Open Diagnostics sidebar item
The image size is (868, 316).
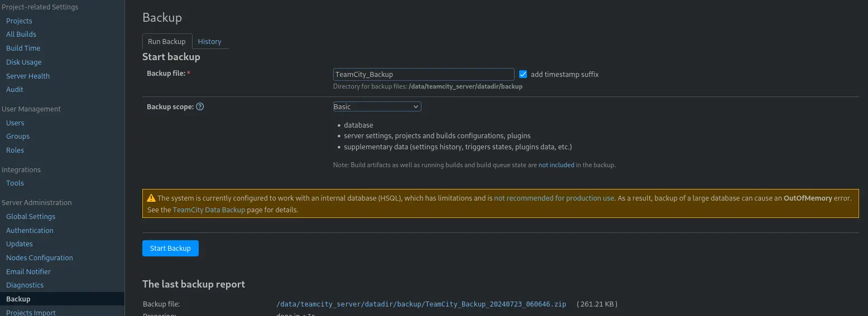25,285
